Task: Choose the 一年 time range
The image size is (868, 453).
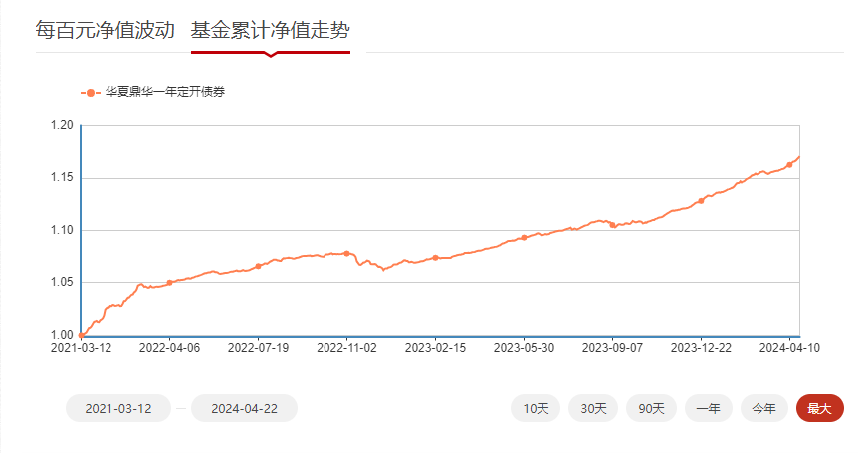Action: [708, 408]
